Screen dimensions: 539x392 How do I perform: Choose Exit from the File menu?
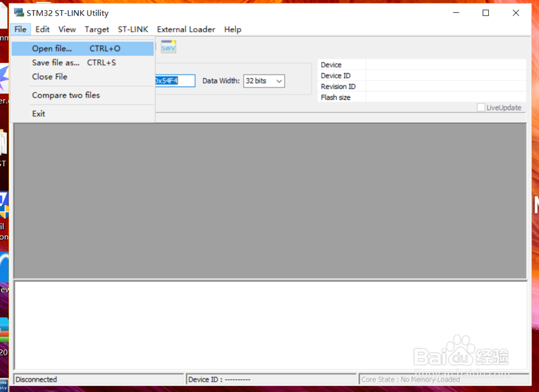(82, 114)
